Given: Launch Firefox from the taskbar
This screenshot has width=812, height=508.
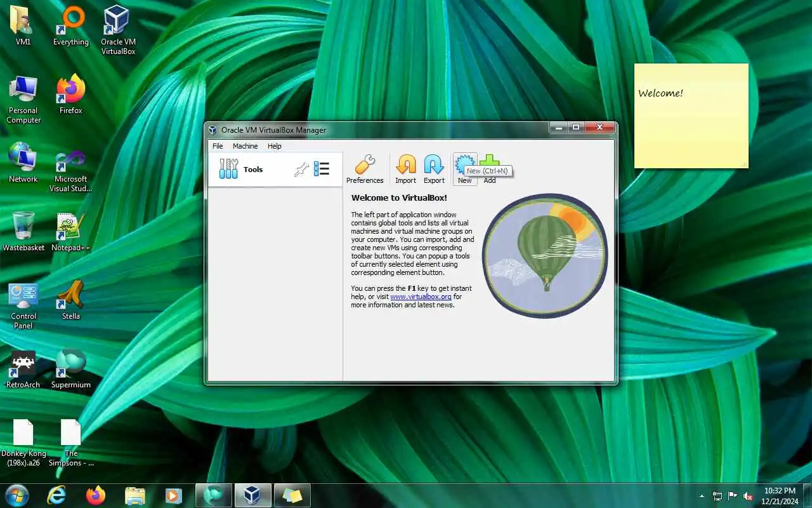Looking at the screenshot, I should pos(96,495).
